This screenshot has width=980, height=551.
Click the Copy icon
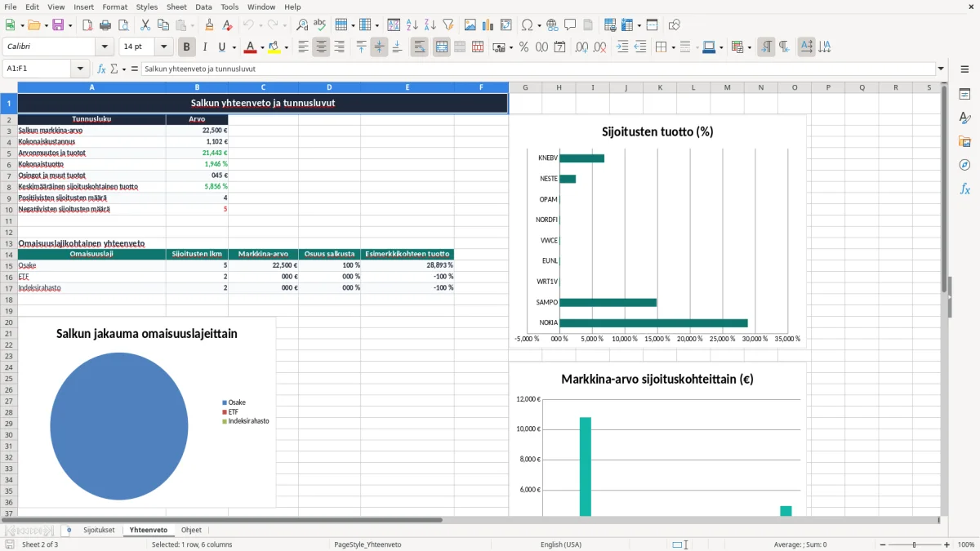point(163,25)
